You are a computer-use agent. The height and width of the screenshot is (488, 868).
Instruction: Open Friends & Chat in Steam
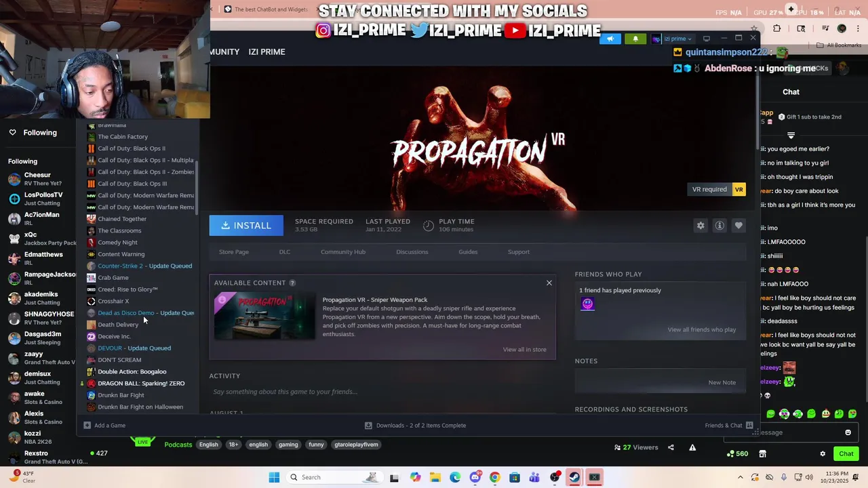(x=729, y=425)
